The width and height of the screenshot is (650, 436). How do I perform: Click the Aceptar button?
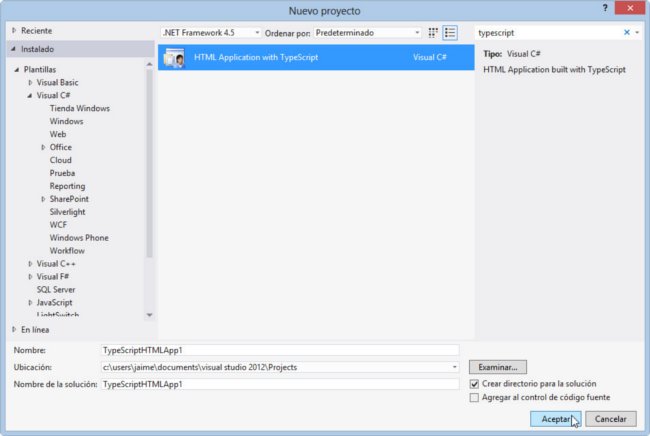pyautogui.click(x=555, y=419)
